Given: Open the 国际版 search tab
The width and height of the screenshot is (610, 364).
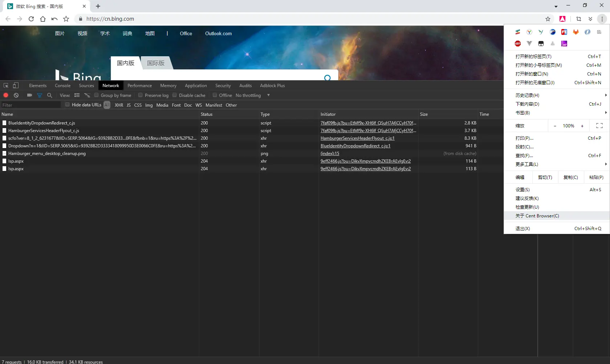Looking at the screenshot, I should pyautogui.click(x=156, y=63).
